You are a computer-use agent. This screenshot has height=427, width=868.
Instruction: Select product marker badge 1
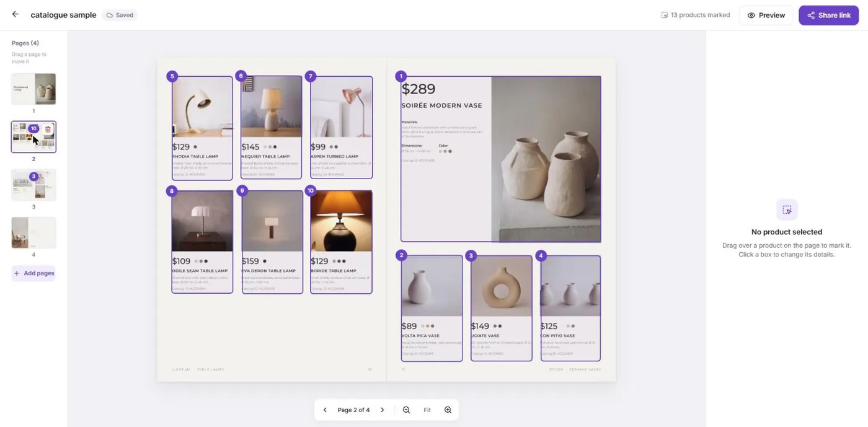click(401, 76)
